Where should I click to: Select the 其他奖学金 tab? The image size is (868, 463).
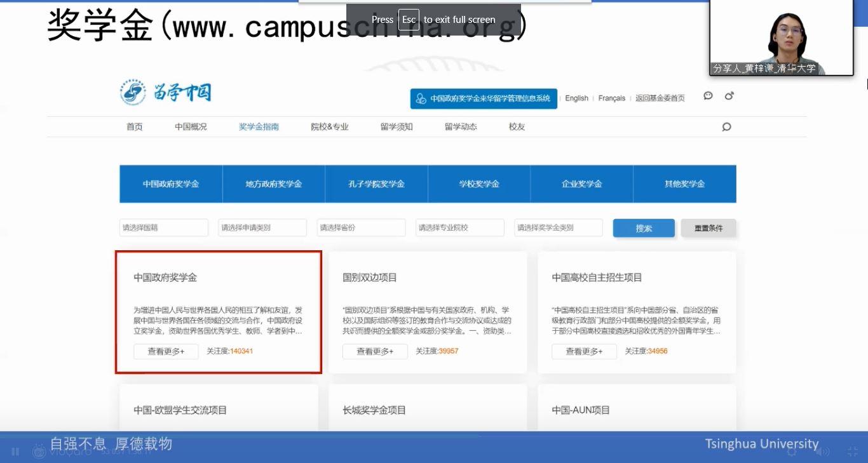pyautogui.click(x=684, y=184)
